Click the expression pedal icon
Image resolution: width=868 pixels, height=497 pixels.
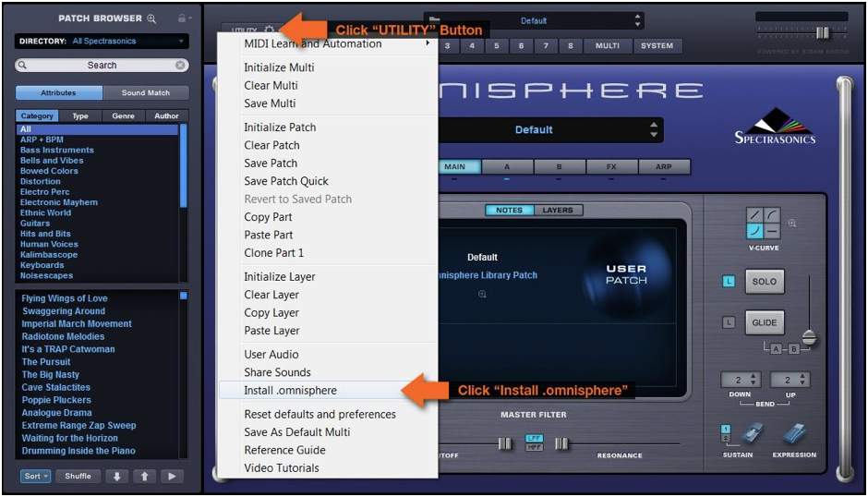point(794,433)
